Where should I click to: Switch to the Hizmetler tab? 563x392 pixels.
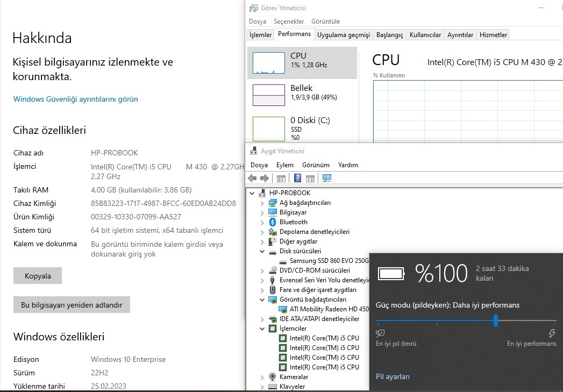click(x=493, y=35)
